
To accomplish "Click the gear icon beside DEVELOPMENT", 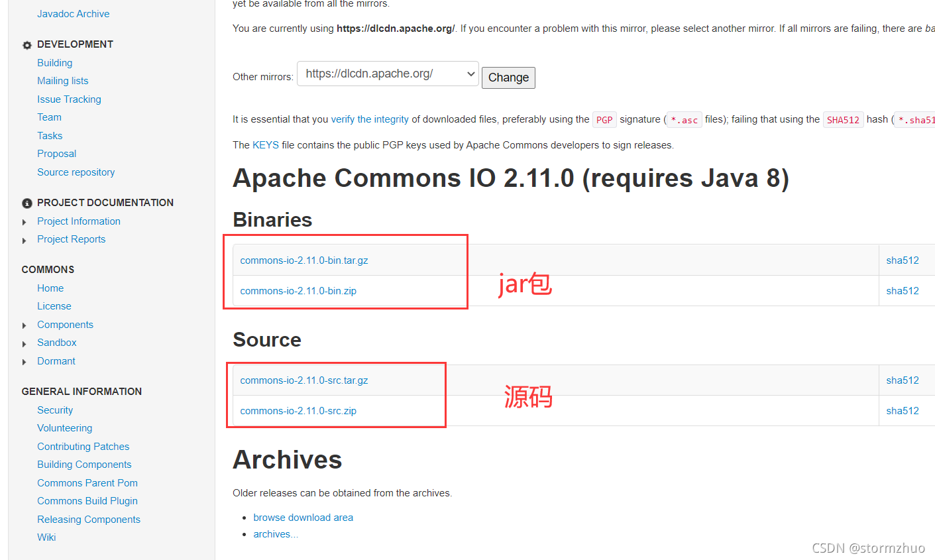I will pyautogui.click(x=27, y=45).
